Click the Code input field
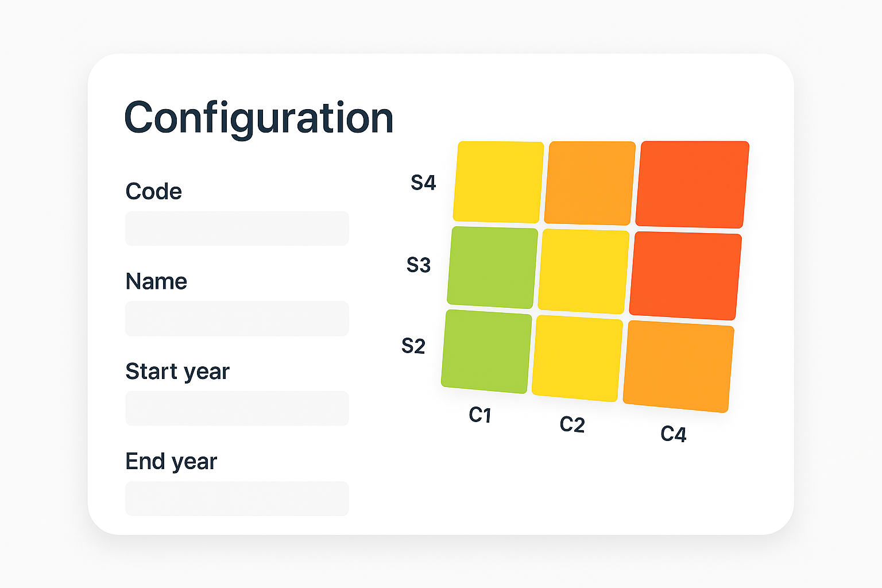 (237, 229)
